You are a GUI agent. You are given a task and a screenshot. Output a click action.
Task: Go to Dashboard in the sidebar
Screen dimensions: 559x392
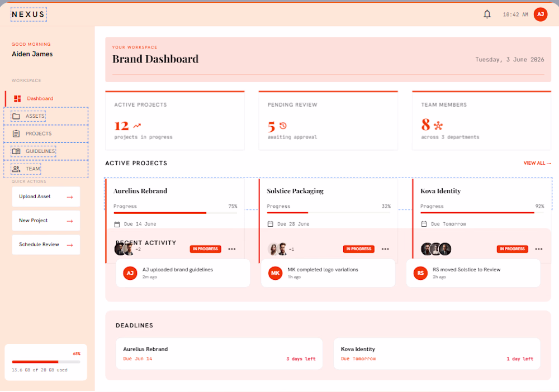click(47, 98)
